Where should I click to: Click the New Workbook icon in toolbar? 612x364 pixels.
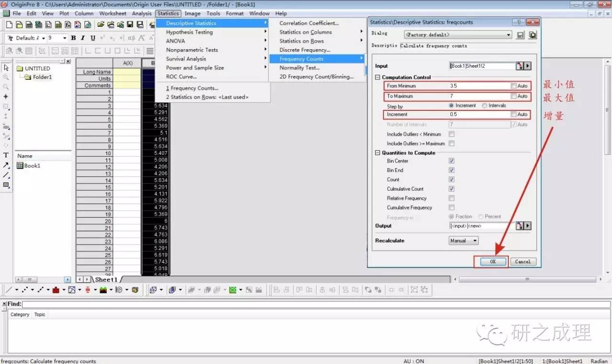(29, 25)
